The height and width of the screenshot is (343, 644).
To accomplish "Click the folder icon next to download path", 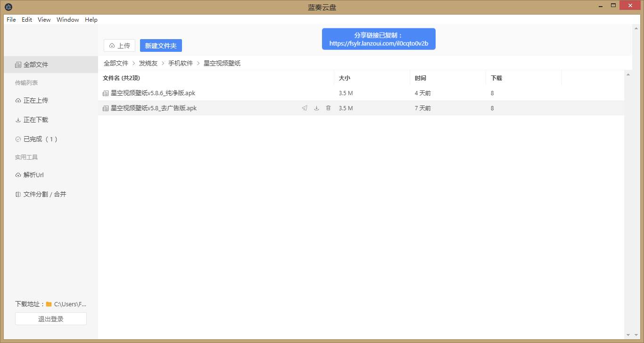I will click(49, 304).
